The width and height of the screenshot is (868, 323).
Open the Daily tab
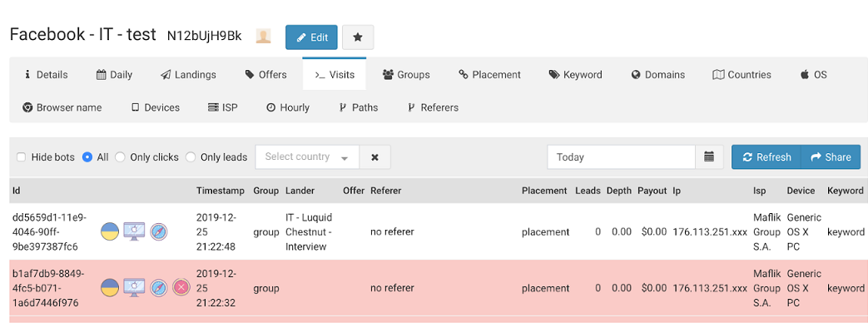click(x=114, y=74)
